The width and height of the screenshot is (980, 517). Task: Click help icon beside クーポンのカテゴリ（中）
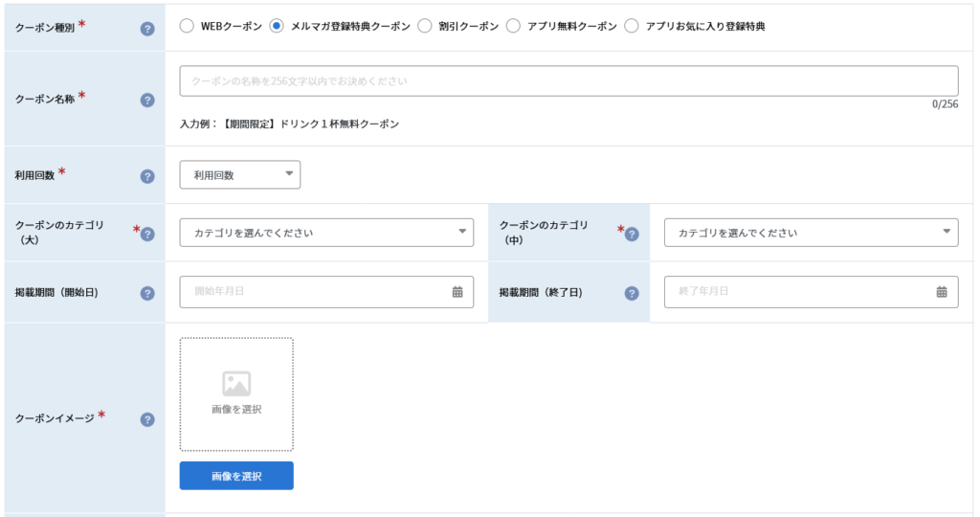coord(632,234)
